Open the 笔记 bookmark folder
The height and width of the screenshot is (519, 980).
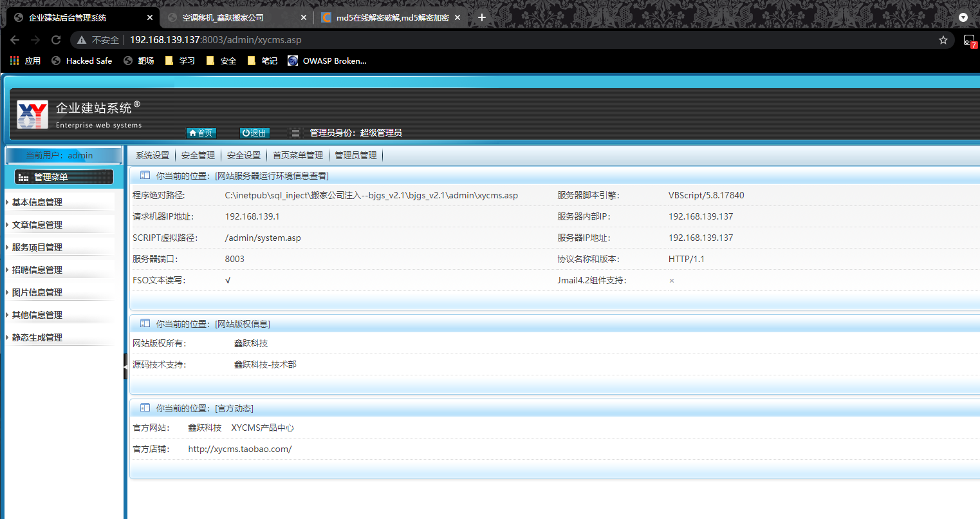coord(263,61)
